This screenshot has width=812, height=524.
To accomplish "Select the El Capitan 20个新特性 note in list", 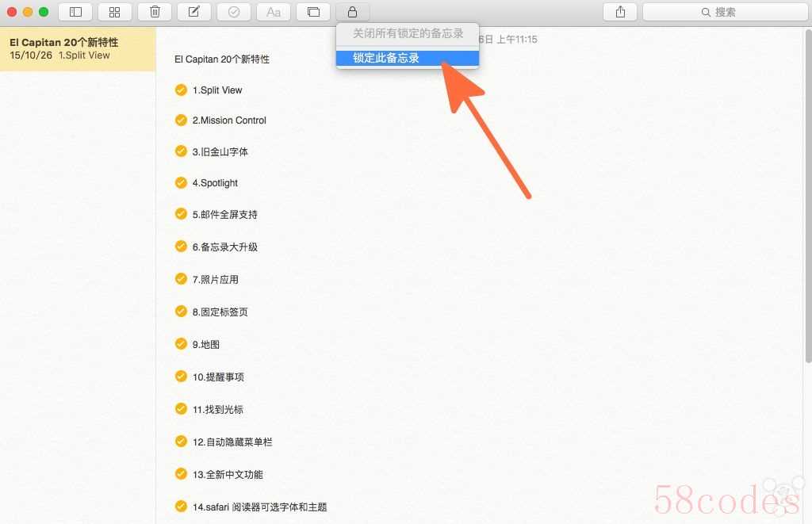I will pyautogui.click(x=78, y=48).
